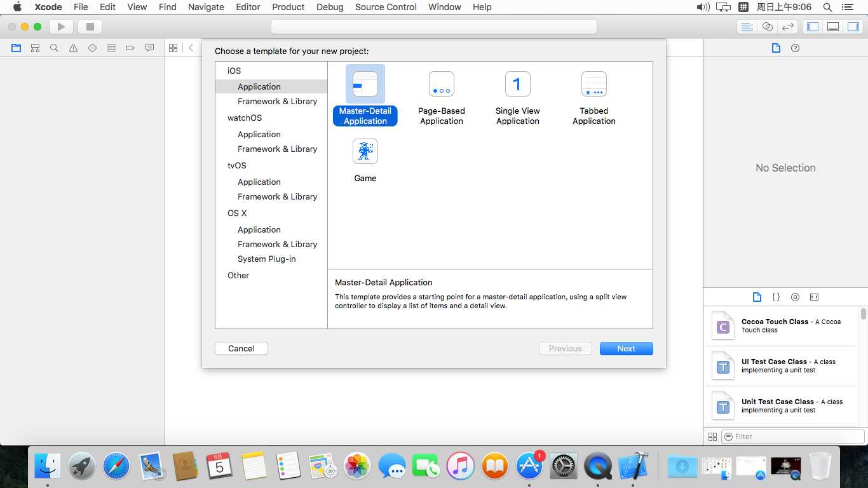
Task: Open the Report navigator
Action: tap(150, 48)
